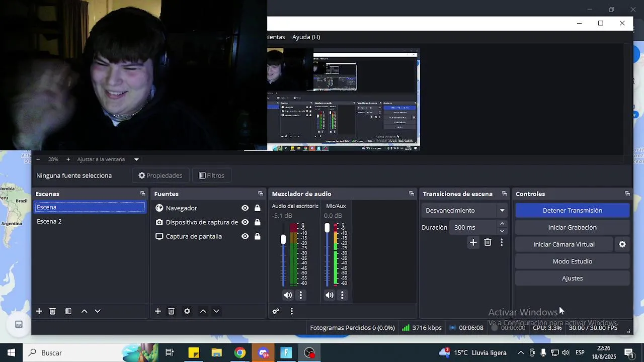Open Google Chrome from the taskbar
The height and width of the screenshot is (362, 644).
240,353
